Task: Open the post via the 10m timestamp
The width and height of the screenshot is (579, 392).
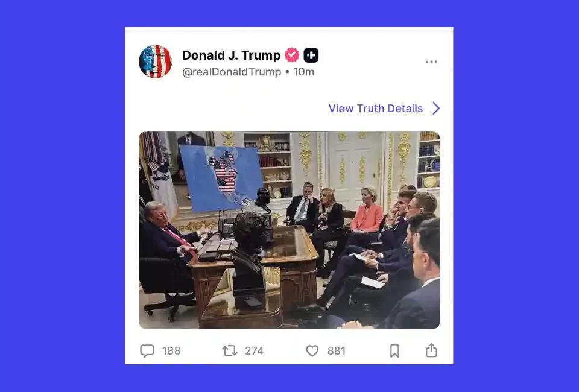Action: pos(303,72)
